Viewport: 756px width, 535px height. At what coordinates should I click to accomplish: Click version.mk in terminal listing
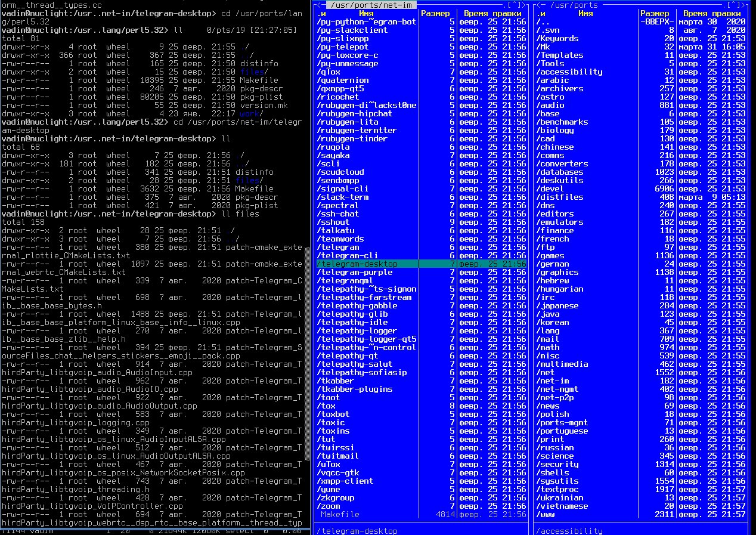(x=264, y=105)
